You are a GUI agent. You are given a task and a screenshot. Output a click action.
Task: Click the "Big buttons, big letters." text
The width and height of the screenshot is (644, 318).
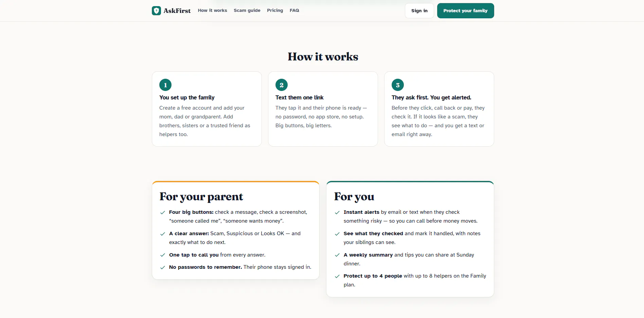point(304,126)
